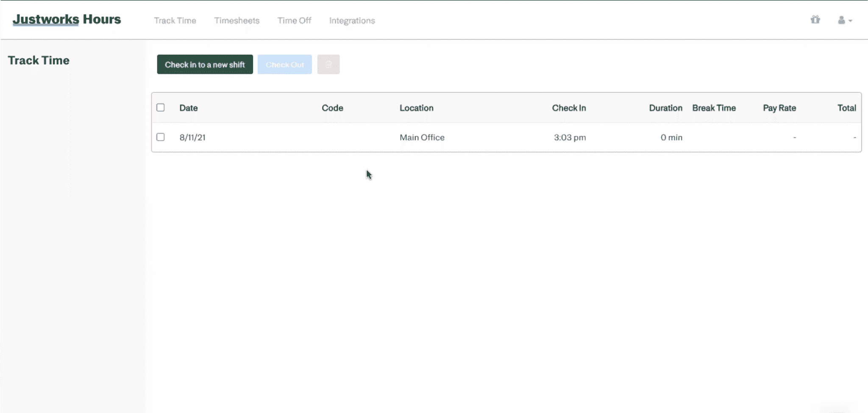Click the 8/11/21 shift entry
This screenshot has width=868, height=413.
tap(192, 137)
